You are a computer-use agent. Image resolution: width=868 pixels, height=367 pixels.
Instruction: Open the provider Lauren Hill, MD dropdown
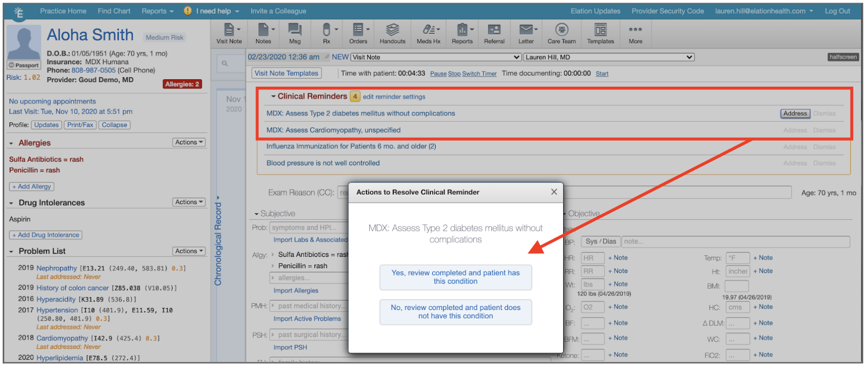coord(609,57)
